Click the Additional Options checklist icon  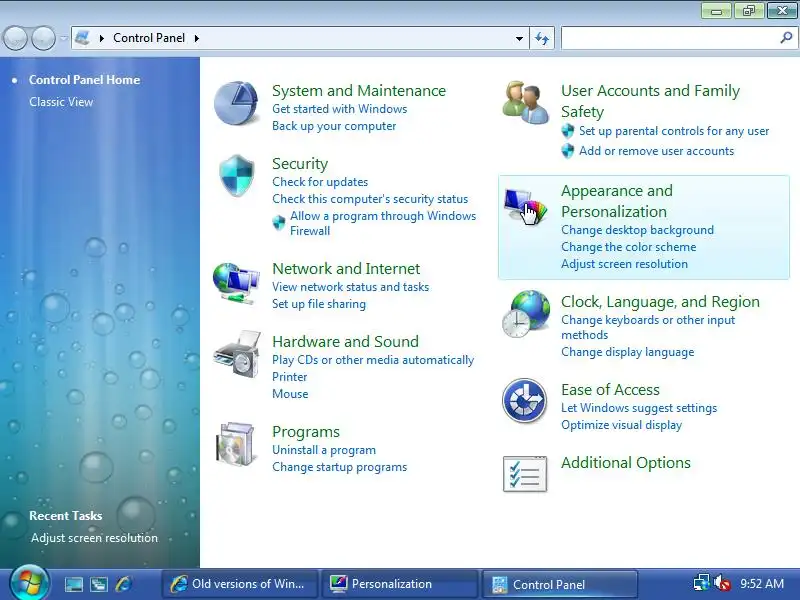(525, 474)
